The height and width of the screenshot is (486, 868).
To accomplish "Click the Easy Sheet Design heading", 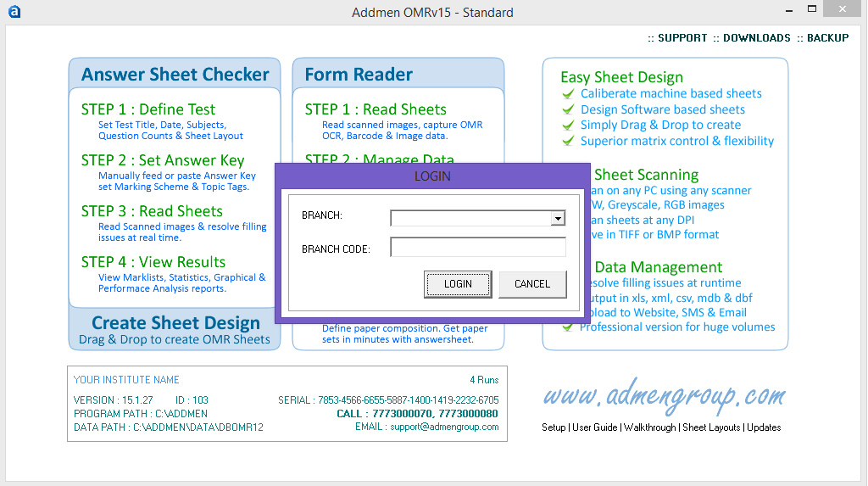I will 621,77.
